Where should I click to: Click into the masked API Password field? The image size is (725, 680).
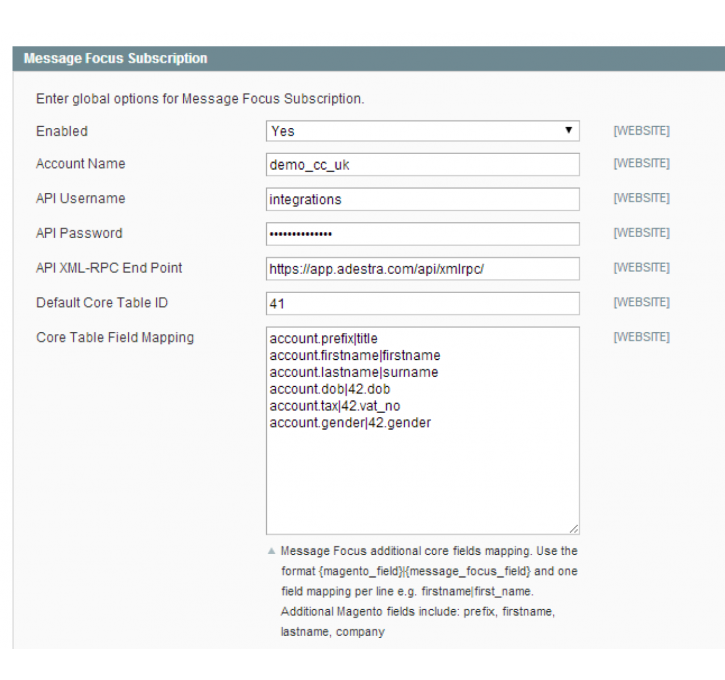pos(422,234)
